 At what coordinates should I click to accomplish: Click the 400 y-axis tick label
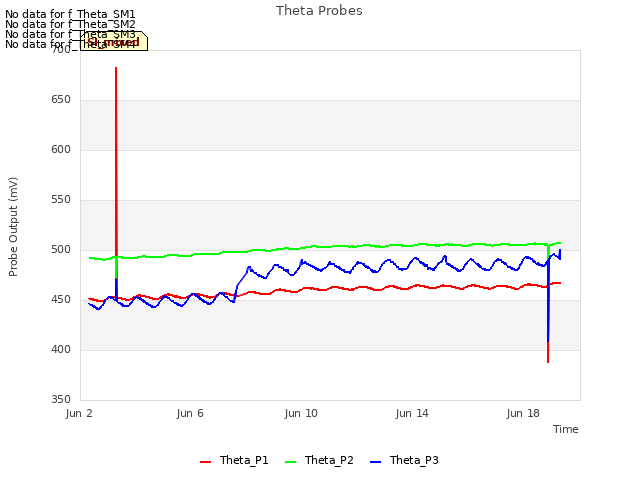coord(61,350)
